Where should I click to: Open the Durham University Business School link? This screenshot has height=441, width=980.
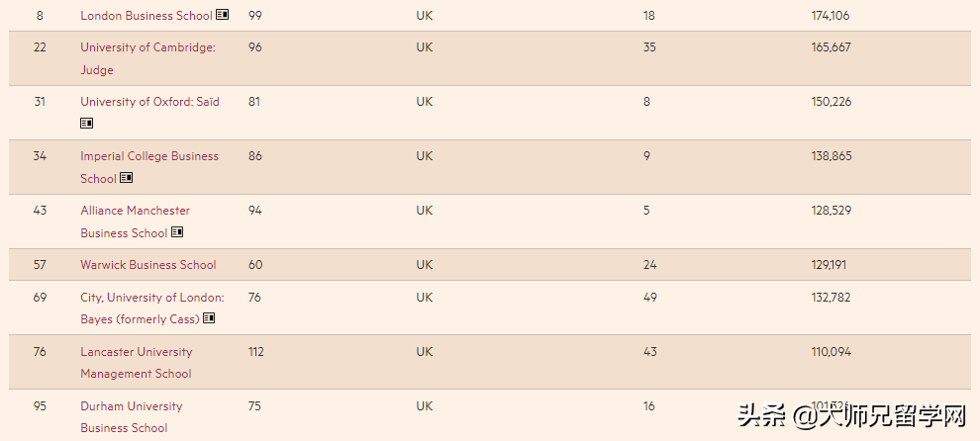click(131, 406)
